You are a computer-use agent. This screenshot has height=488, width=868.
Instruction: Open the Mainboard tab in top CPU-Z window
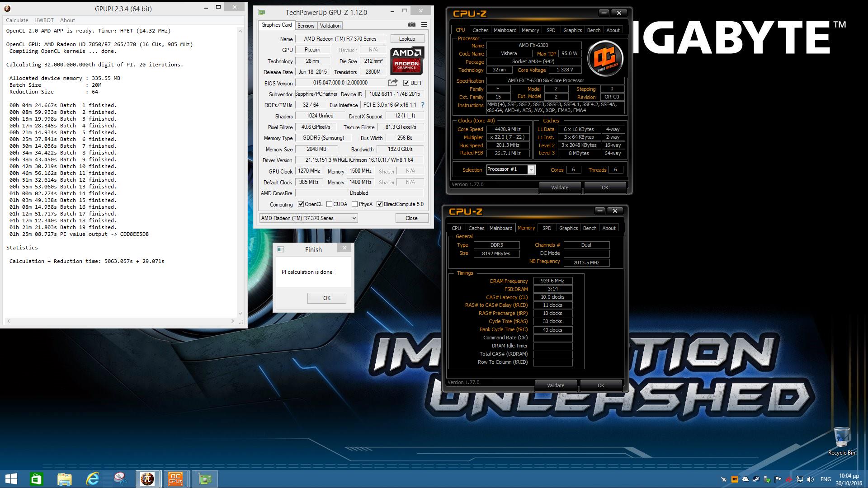[505, 30]
